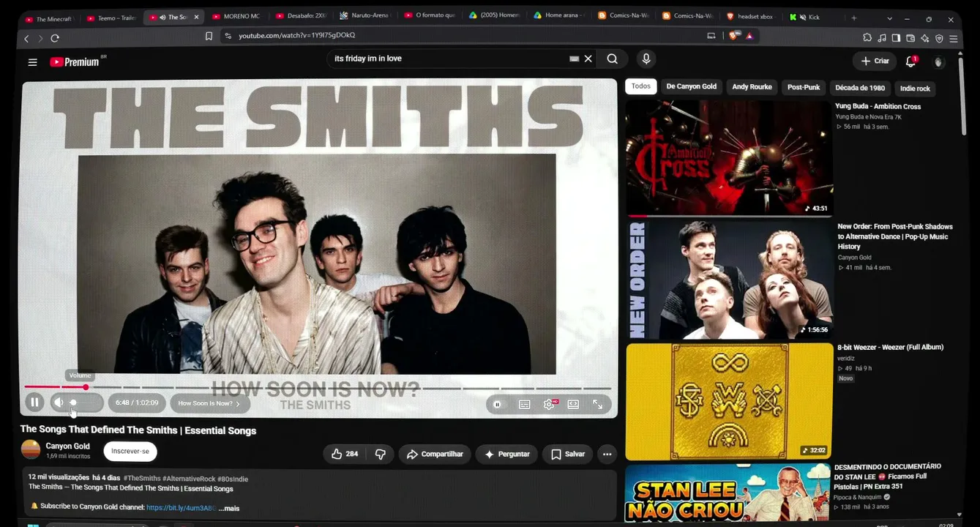Open the 'How Soon Is Now?' chapter list
Viewport: 980px width, 527px height.
point(209,403)
